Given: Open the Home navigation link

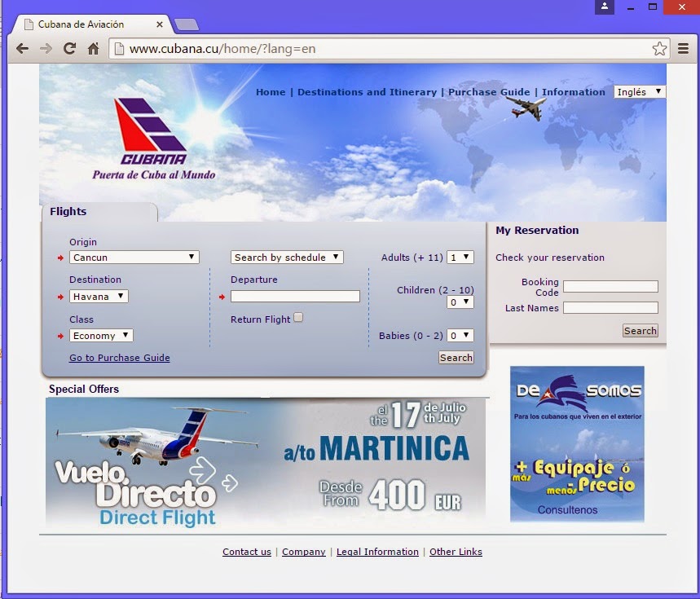Looking at the screenshot, I should click(271, 92).
